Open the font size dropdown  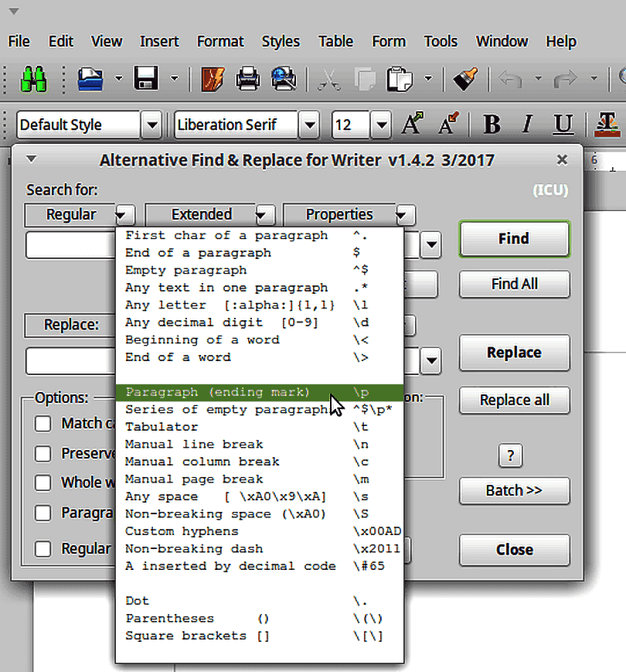pos(380,125)
